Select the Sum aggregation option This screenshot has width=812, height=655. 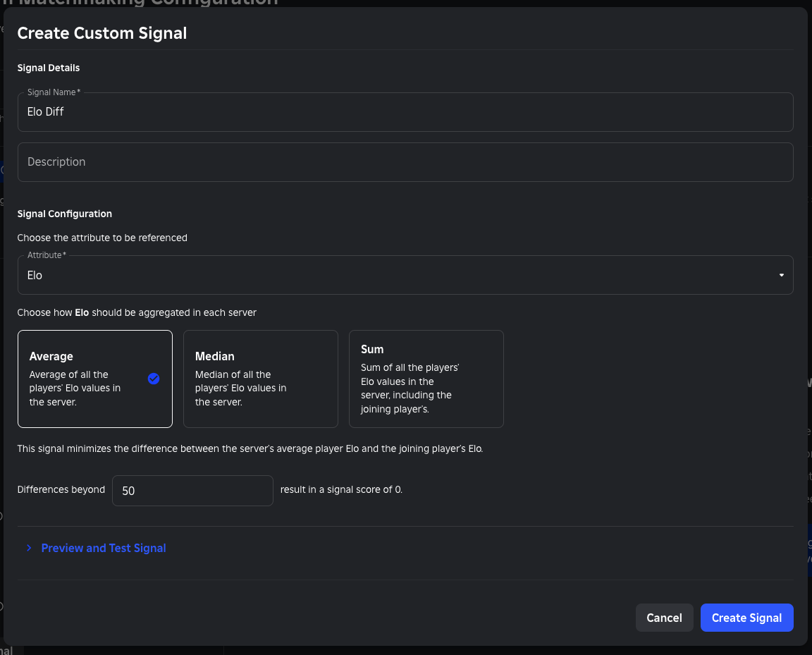pos(426,379)
